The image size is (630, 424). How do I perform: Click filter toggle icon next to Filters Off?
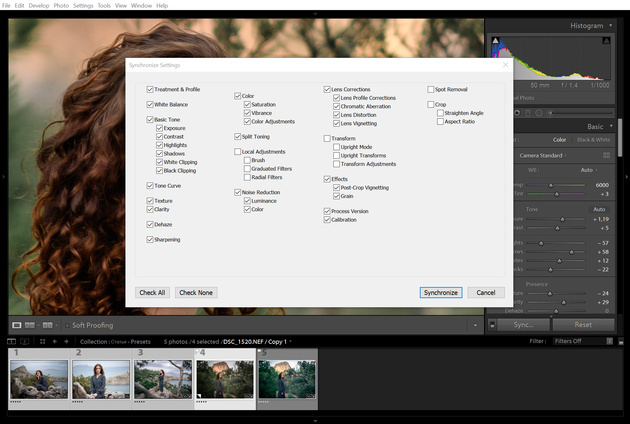[x=610, y=341]
